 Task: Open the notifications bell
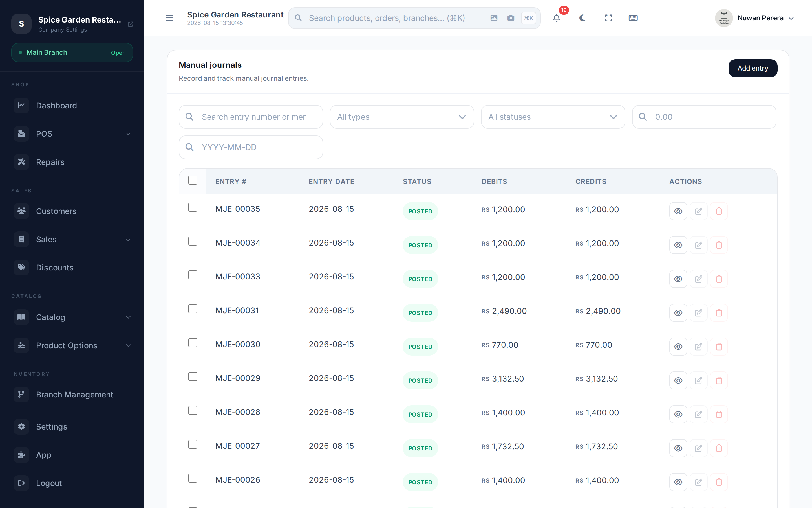click(556, 18)
